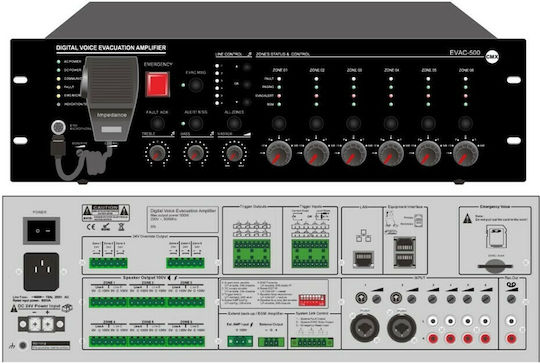Image resolution: width=540 pixels, height=363 pixels.
Task: Select the ZONE 03 round button
Action: (x=353, y=123)
